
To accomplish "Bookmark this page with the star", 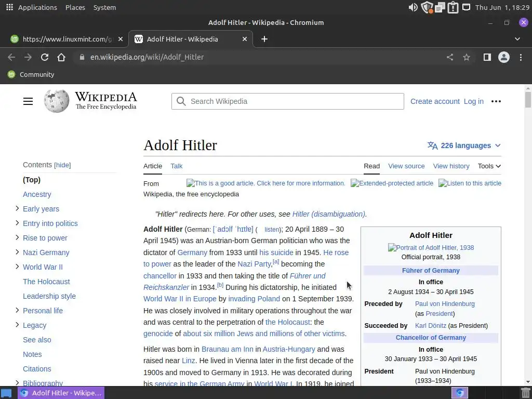I will coord(467,57).
